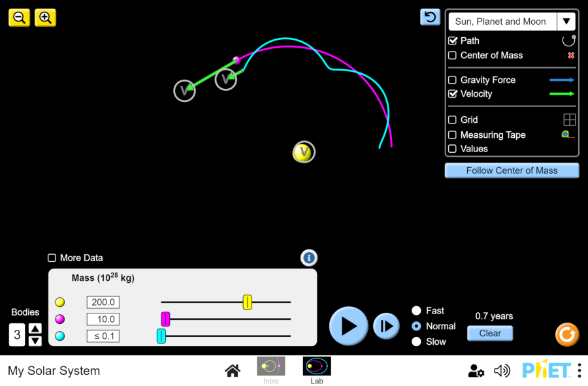Click the path orbit icon

[x=569, y=40]
